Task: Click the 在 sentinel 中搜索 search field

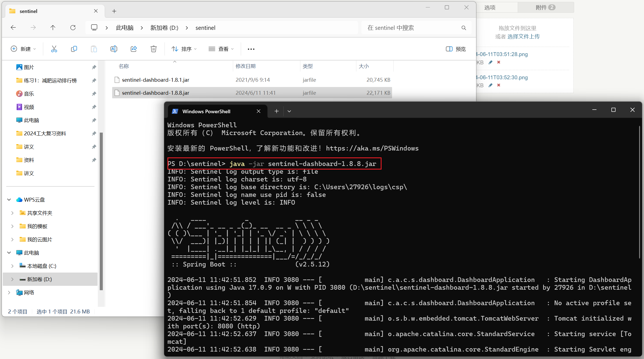Action: [412, 28]
